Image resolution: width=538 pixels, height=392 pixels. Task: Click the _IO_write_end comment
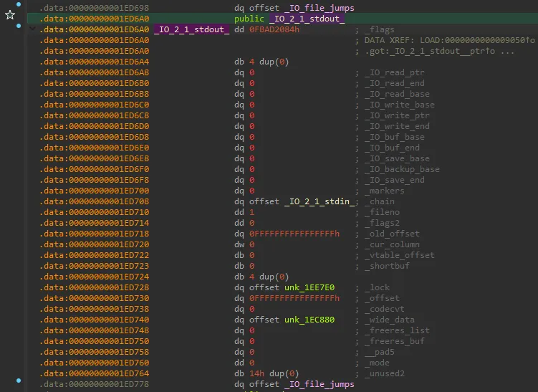397,126
